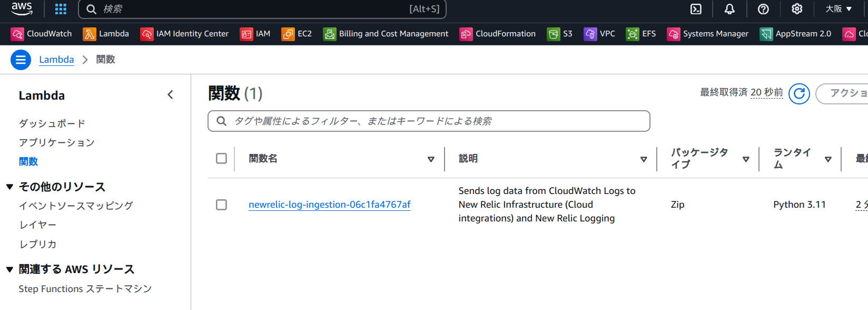Image resolution: width=868 pixels, height=310 pixels.
Task: Open the help question mark icon
Action: click(763, 9)
